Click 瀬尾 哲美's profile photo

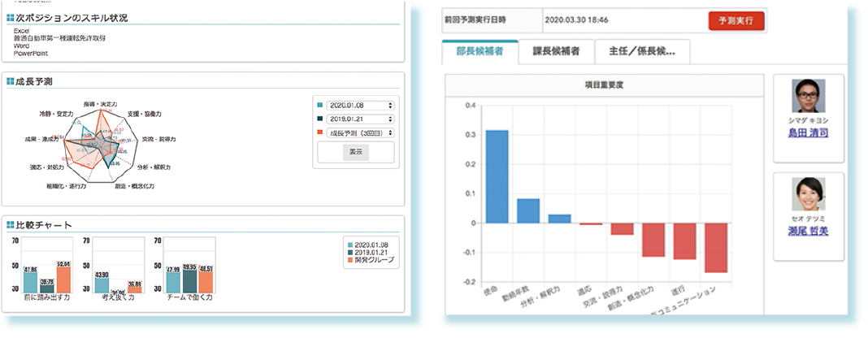click(808, 194)
